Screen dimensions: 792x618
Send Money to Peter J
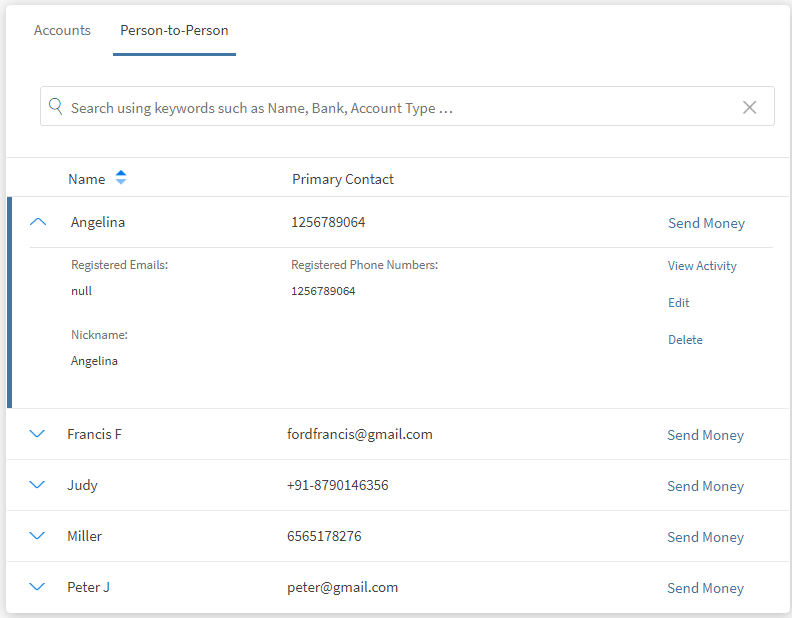click(705, 588)
